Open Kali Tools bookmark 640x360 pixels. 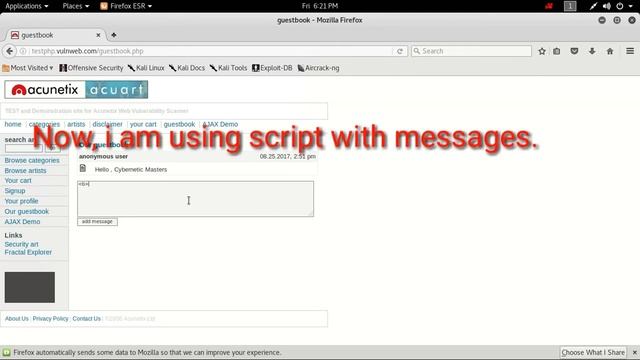229,68
